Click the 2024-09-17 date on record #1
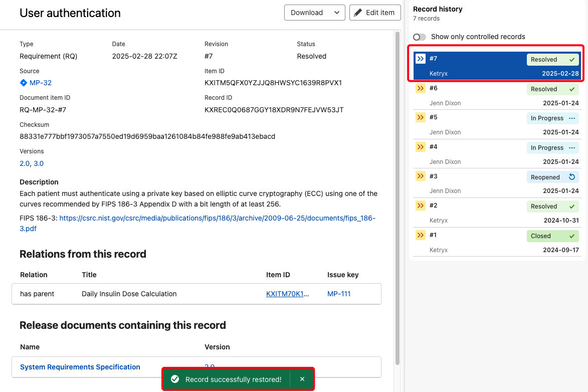 [x=561, y=250]
